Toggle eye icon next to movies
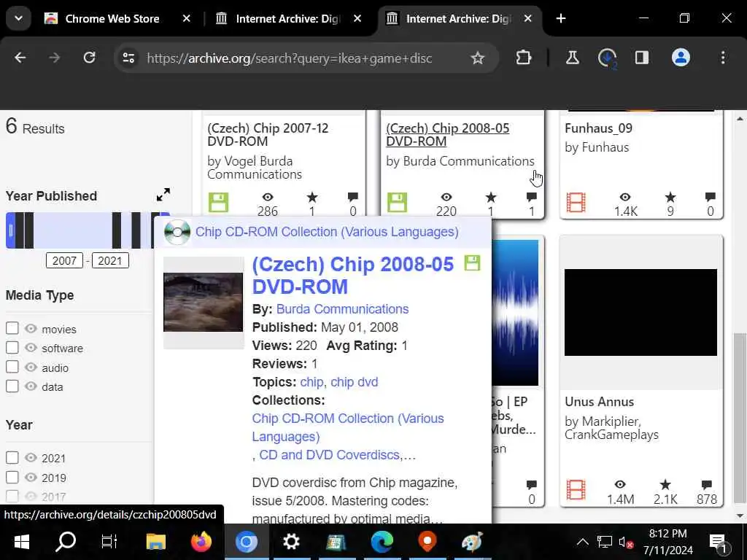The width and height of the screenshot is (747, 560). 31,329
